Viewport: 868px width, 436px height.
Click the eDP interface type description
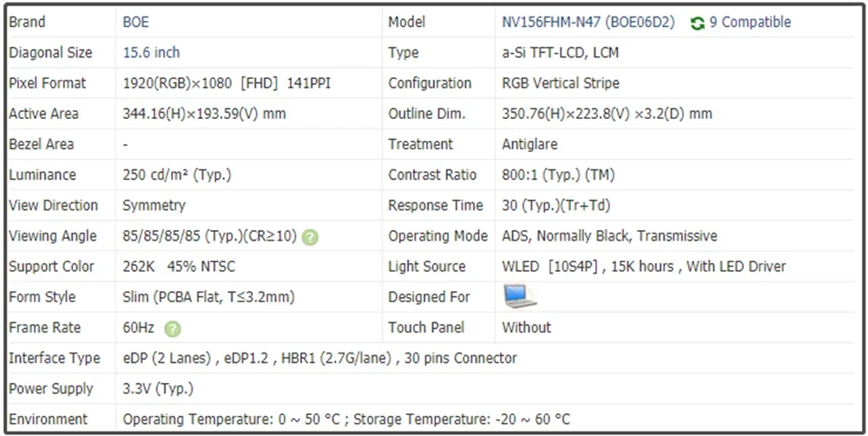pos(319,358)
